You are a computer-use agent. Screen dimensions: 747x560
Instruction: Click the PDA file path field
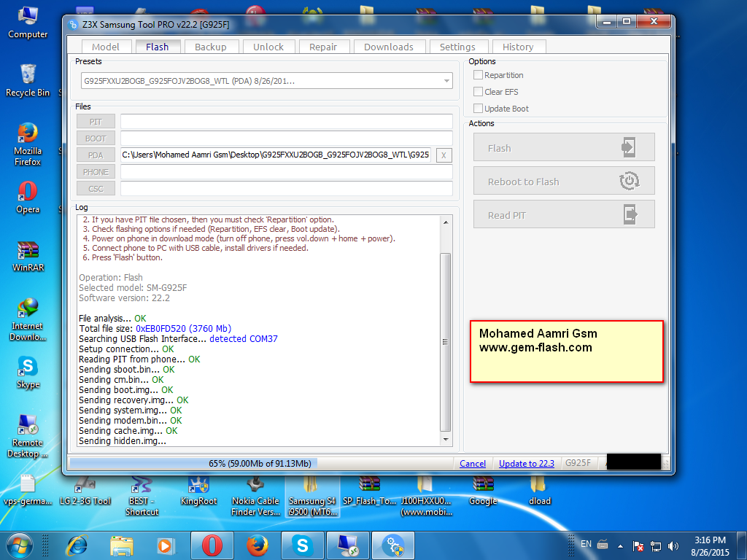[x=276, y=155]
